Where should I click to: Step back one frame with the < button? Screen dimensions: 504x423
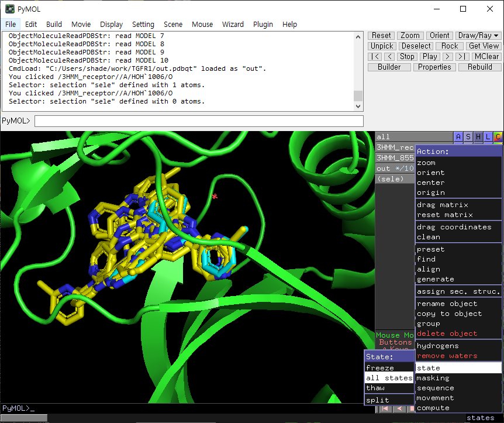coord(389,57)
